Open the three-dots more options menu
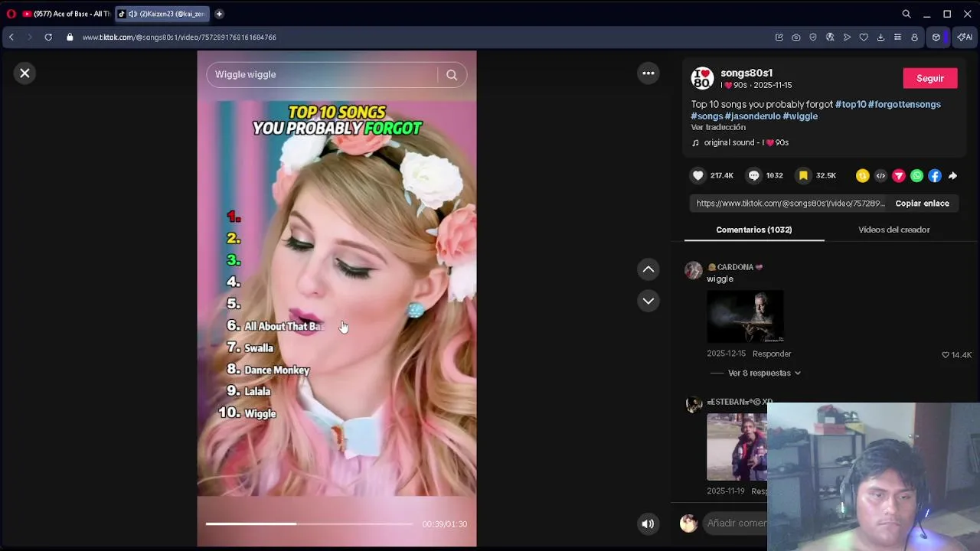 coord(648,73)
